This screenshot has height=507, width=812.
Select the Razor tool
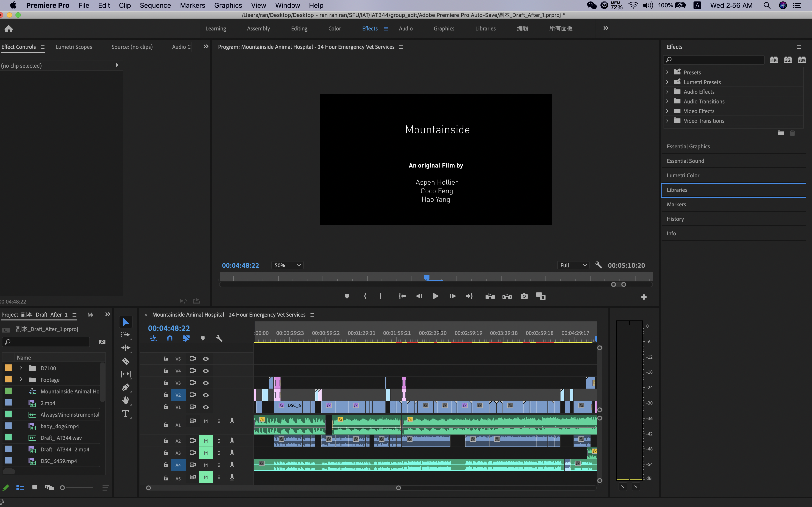[x=125, y=361]
